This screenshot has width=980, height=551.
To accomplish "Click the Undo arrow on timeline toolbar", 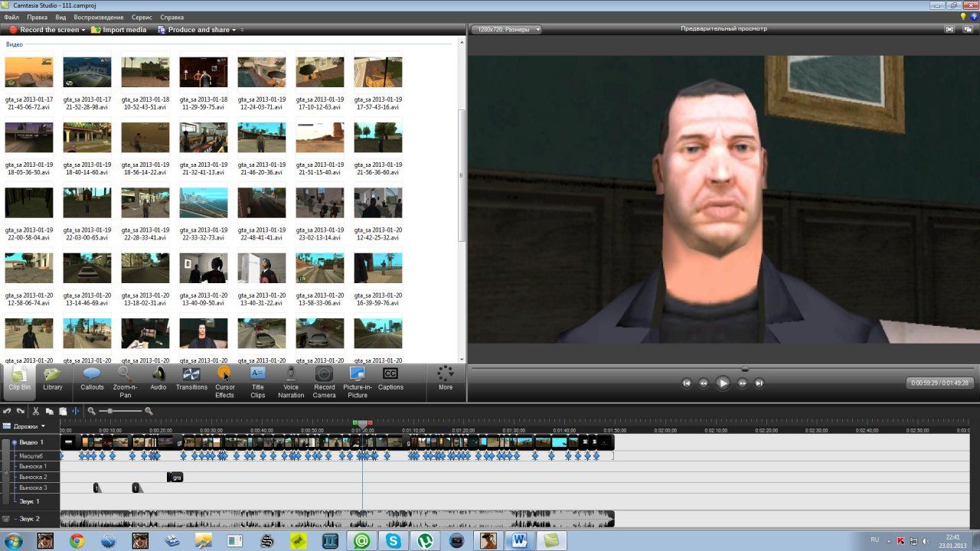I will coord(8,411).
